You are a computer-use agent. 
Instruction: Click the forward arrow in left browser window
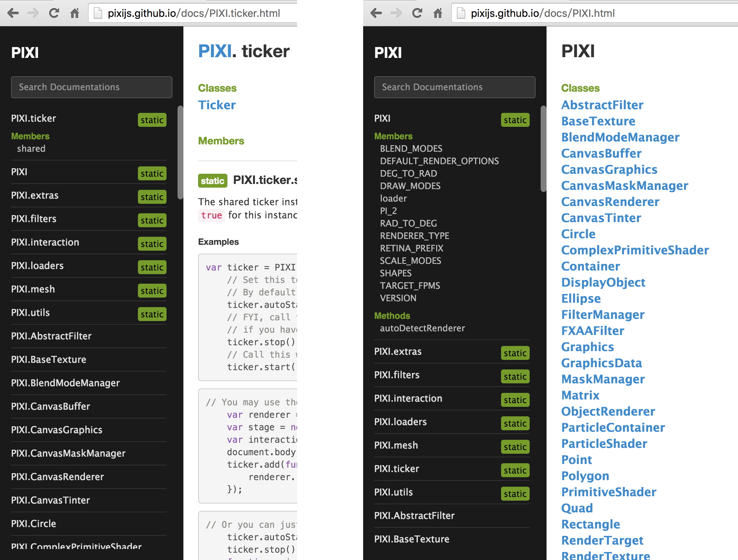[33, 14]
